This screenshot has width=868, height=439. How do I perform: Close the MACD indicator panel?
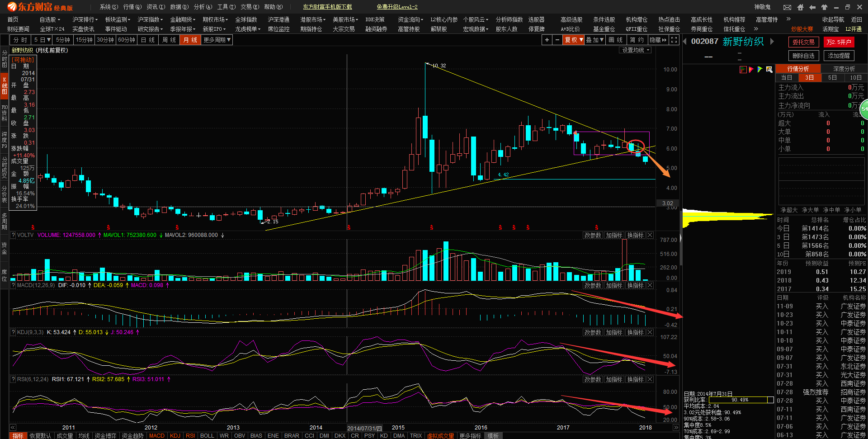(650, 285)
